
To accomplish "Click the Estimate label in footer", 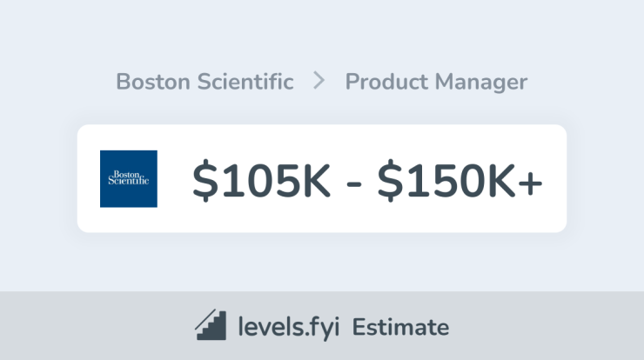I will click(x=400, y=327).
